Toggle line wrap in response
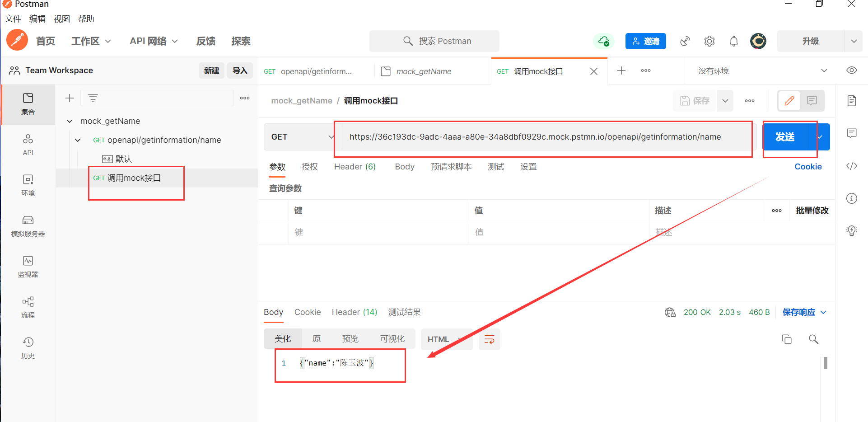Image resolution: width=868 pixels, height=422 pixels. tap(490, 339)
